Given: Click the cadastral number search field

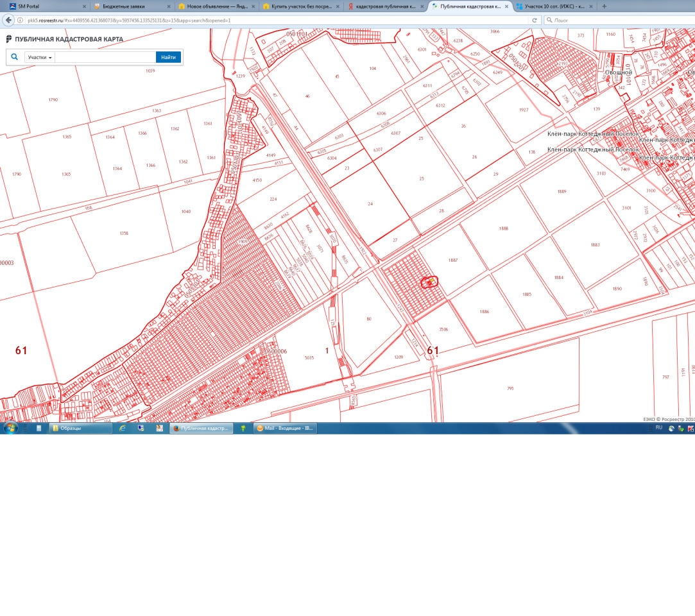Looking at the screenshot, I should [x=105, y=57].
